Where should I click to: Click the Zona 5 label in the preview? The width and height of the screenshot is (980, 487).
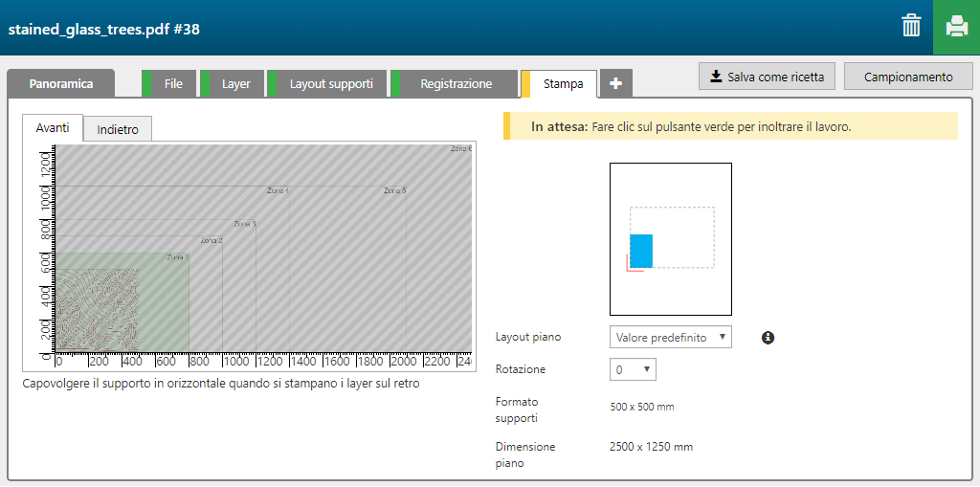(394, 191)
